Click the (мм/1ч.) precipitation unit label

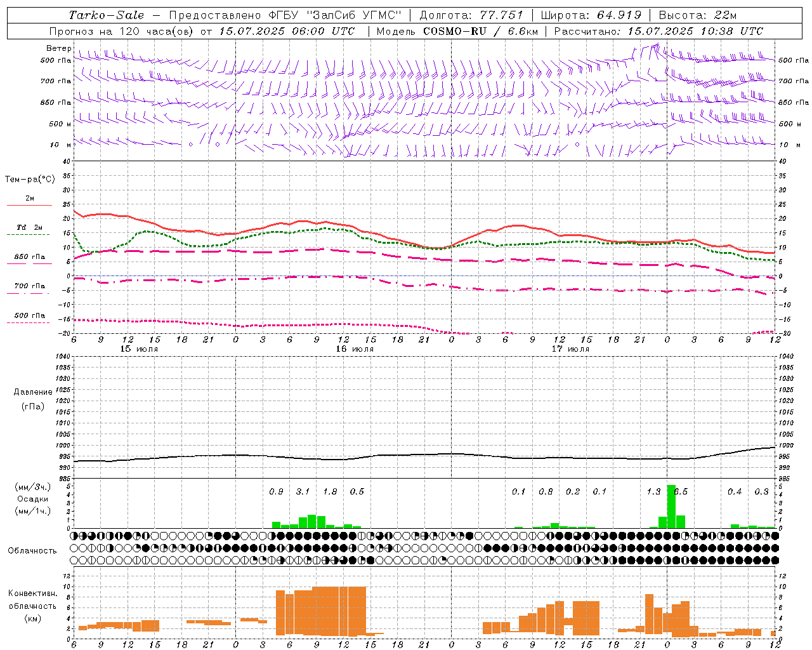32,511
